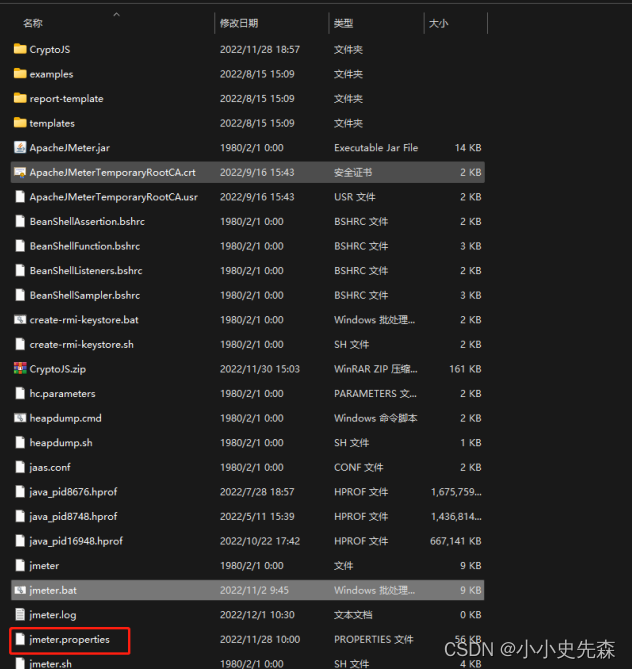Click the 安全证书 type cell

coord(353,173)
